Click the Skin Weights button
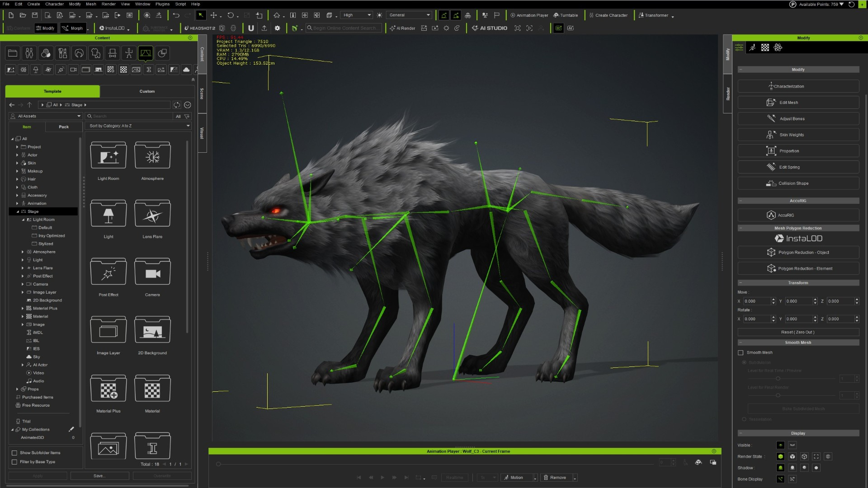This screenshot has width=868, height=488. point(798,135)
